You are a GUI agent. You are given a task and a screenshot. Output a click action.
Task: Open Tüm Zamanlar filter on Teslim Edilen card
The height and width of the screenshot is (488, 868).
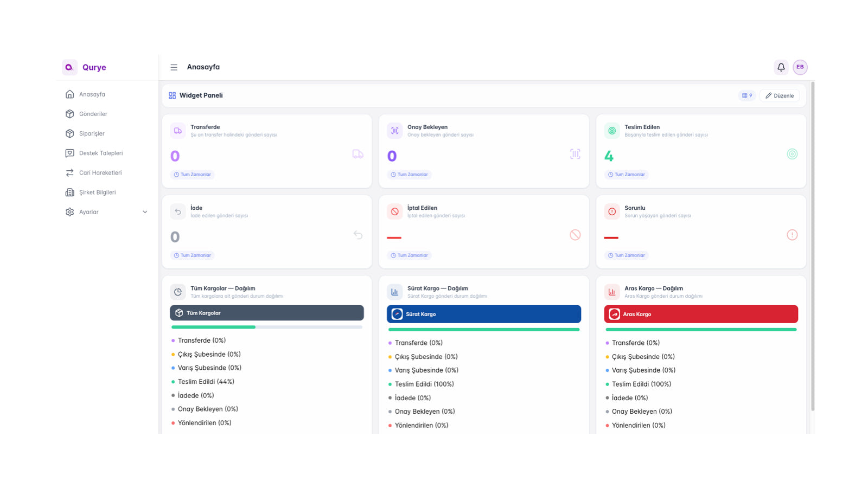click(x=627, y=175)
